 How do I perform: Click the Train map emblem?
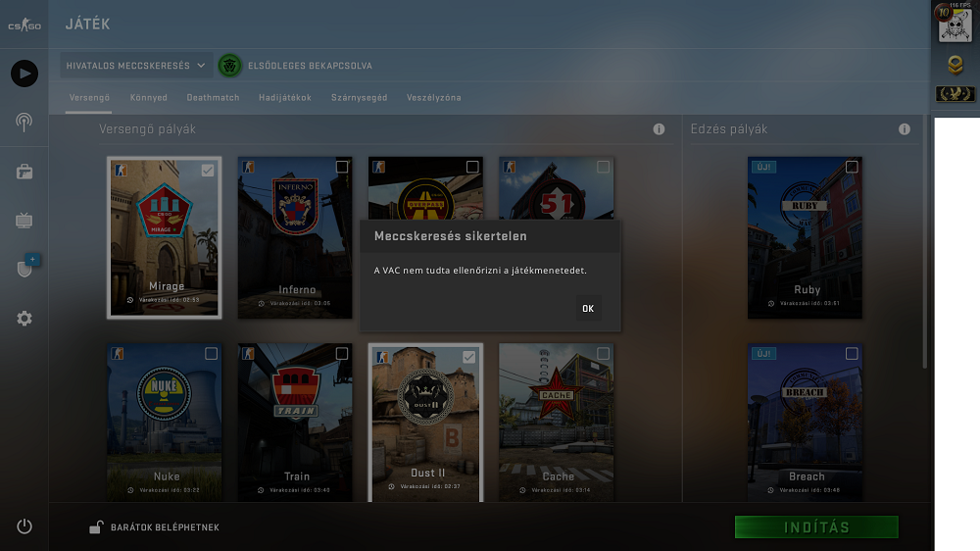point(296,392)
